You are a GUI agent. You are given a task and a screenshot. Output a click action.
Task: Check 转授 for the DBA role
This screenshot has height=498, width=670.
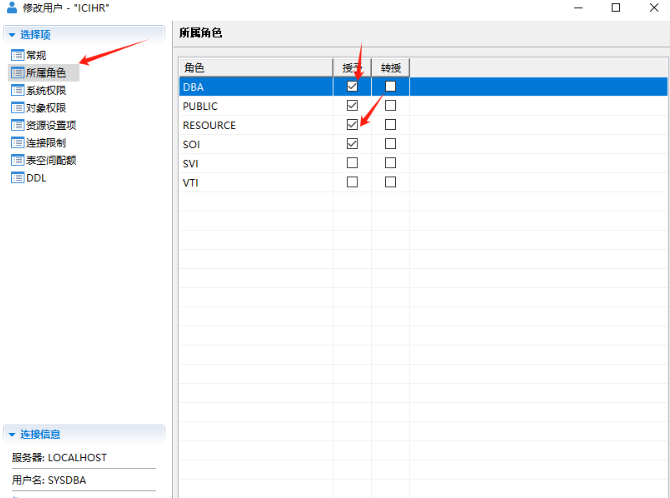coord(390,86)
